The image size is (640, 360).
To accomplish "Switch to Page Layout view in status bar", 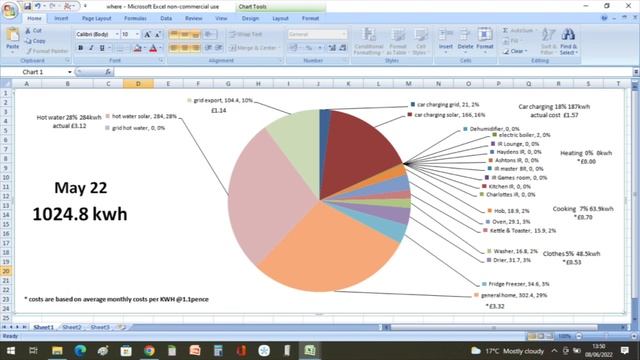I will [540, 336].
